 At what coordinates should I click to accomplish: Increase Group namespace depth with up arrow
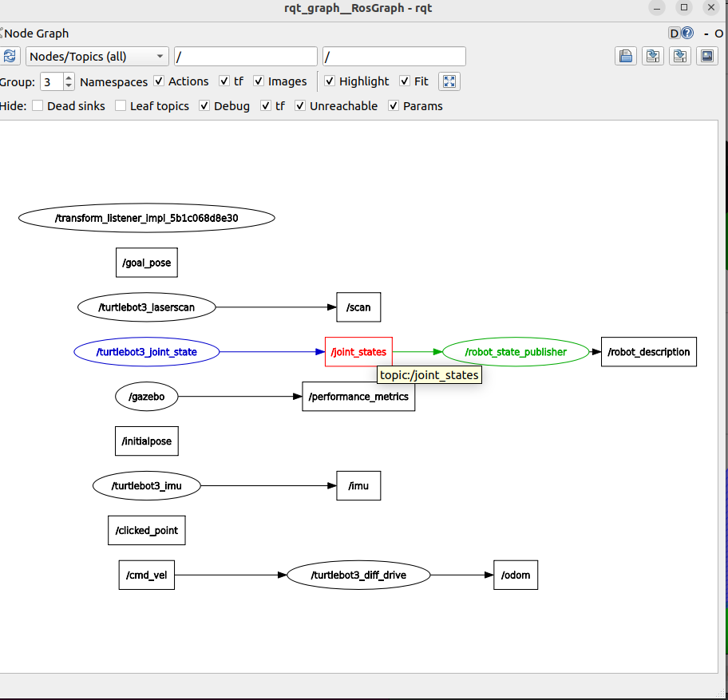[x=69, y=77]
